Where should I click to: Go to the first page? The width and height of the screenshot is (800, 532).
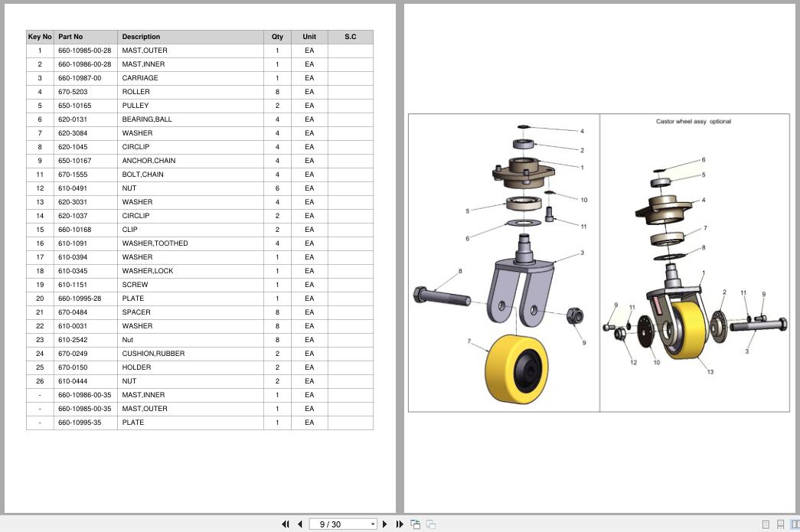click(286, 524)
